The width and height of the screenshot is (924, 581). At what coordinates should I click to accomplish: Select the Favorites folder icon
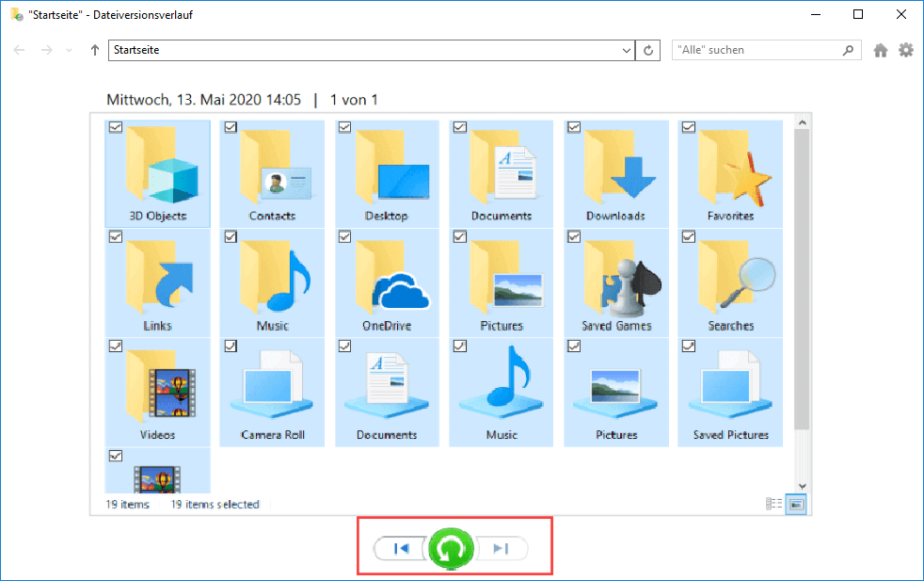(x=734, y=167)
